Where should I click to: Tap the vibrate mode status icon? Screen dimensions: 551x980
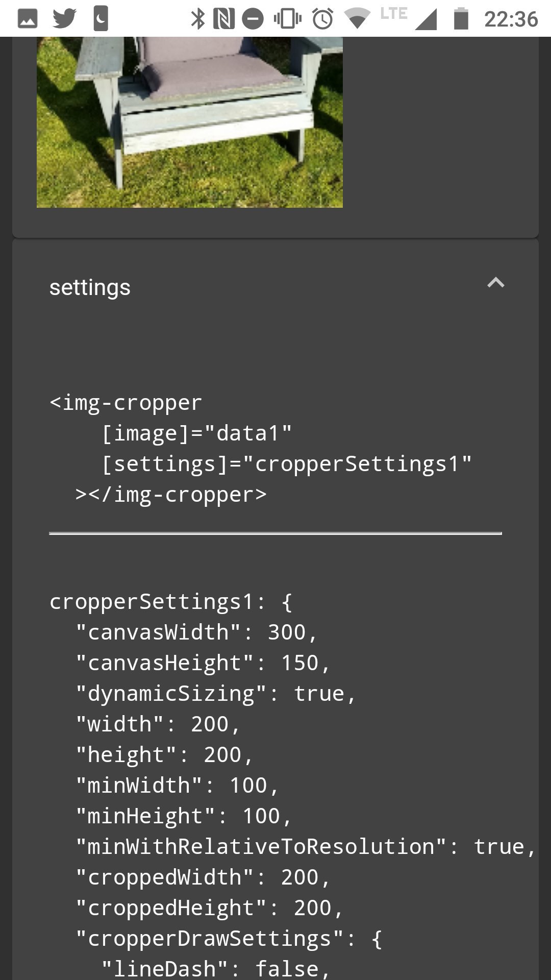(x=288, y=19)
